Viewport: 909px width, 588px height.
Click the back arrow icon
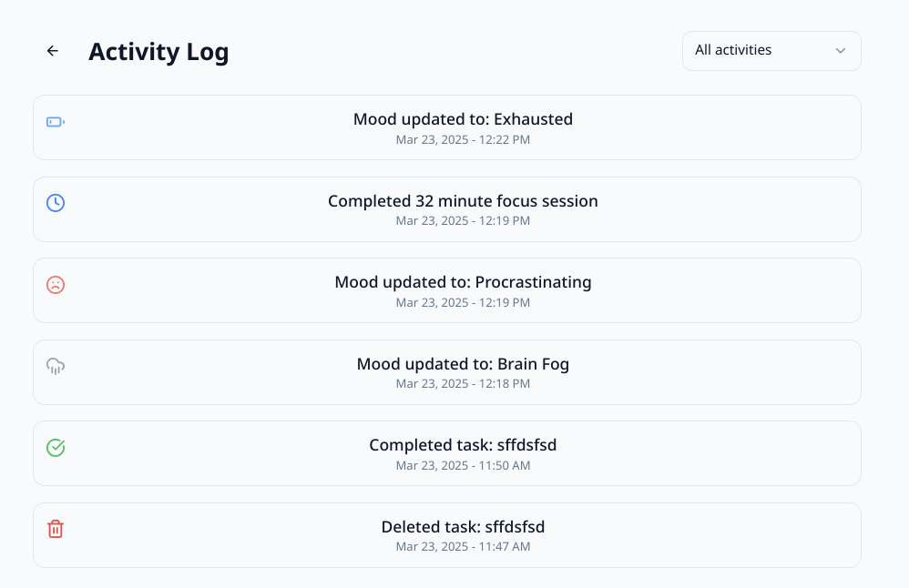tap(53, 51)
